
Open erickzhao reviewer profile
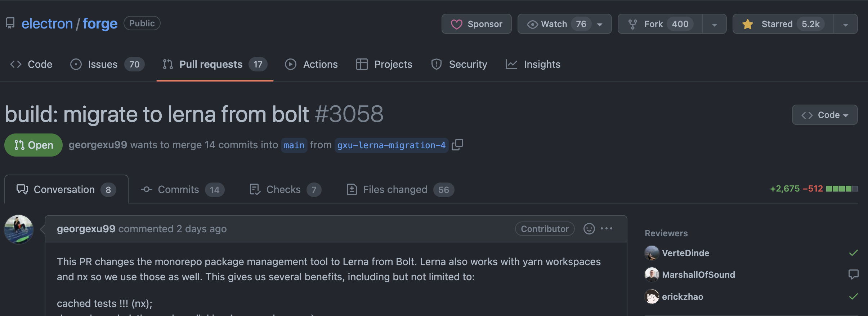(683, 297)
